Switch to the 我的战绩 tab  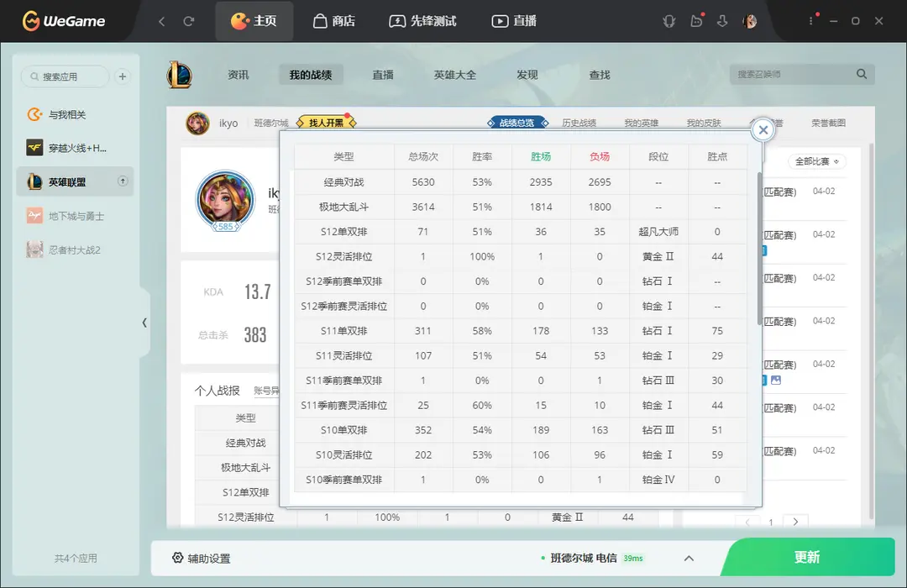311,75
